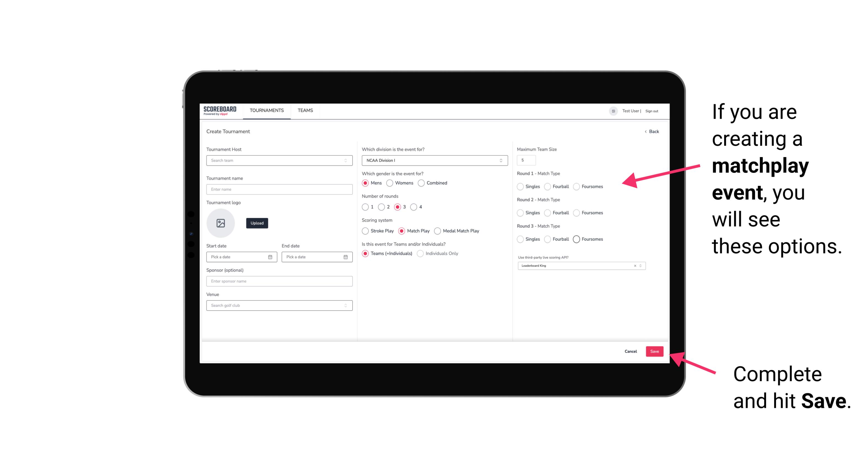Click the Save button
868x467 pixels.
point(654,351)
